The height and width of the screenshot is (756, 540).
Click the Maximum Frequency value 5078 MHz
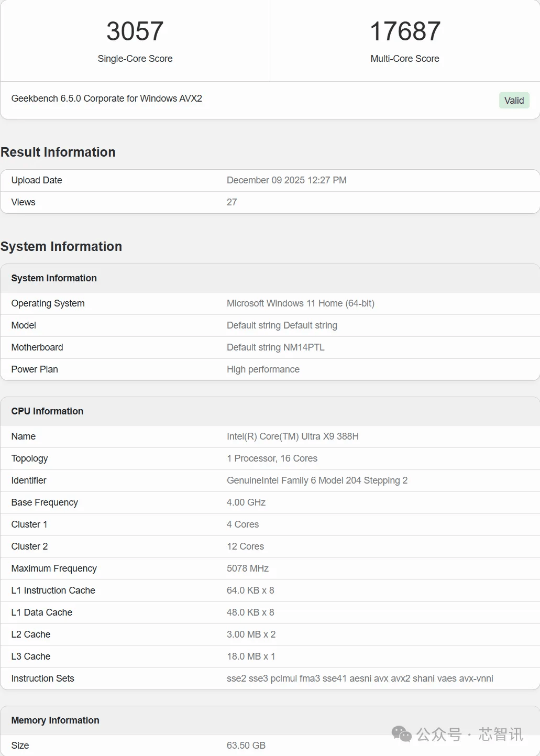coord(247,568)
